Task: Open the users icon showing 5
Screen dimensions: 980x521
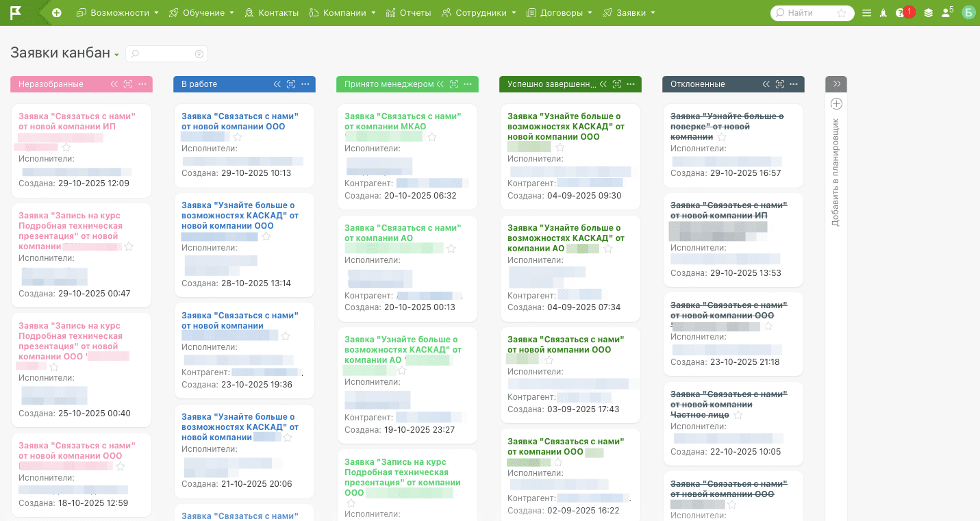Action: pos(947,13)
